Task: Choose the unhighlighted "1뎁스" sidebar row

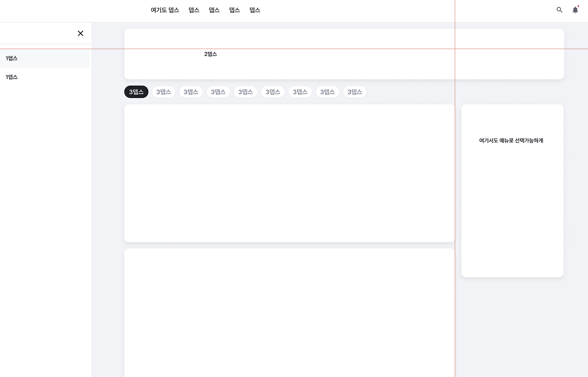Action: 45,77
